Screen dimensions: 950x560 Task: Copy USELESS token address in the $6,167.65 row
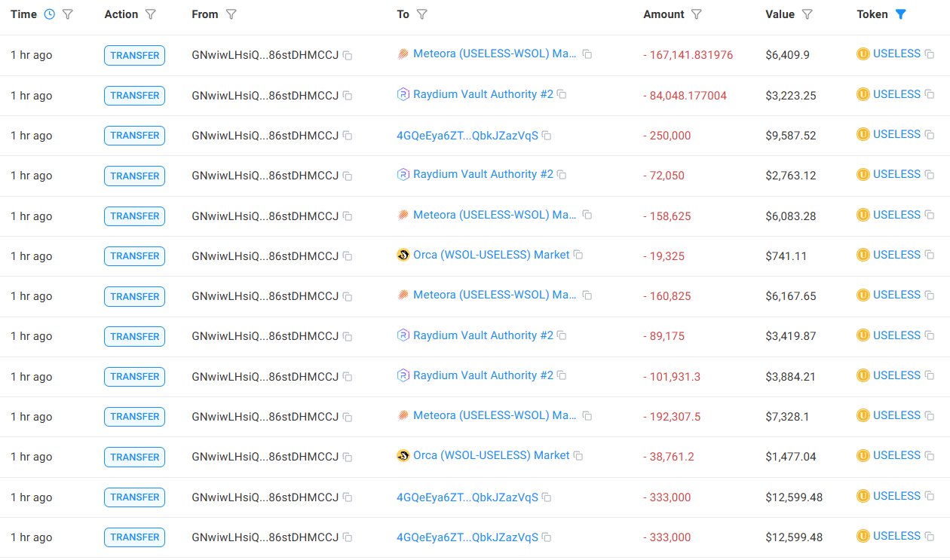(929, 295)
